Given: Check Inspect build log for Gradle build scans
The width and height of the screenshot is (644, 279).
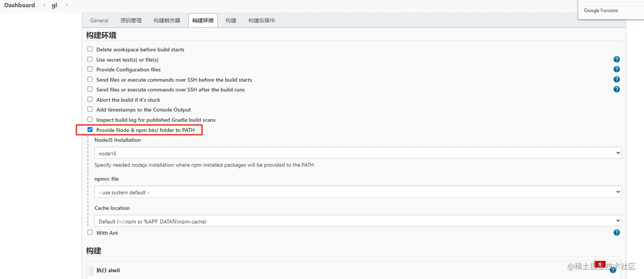Looking at the screenshot, I should [x=90, y=120].
